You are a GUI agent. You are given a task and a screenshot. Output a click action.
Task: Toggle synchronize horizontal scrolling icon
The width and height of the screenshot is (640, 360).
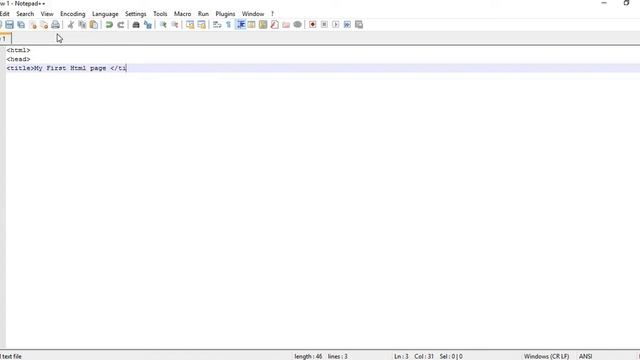point(202,24)
